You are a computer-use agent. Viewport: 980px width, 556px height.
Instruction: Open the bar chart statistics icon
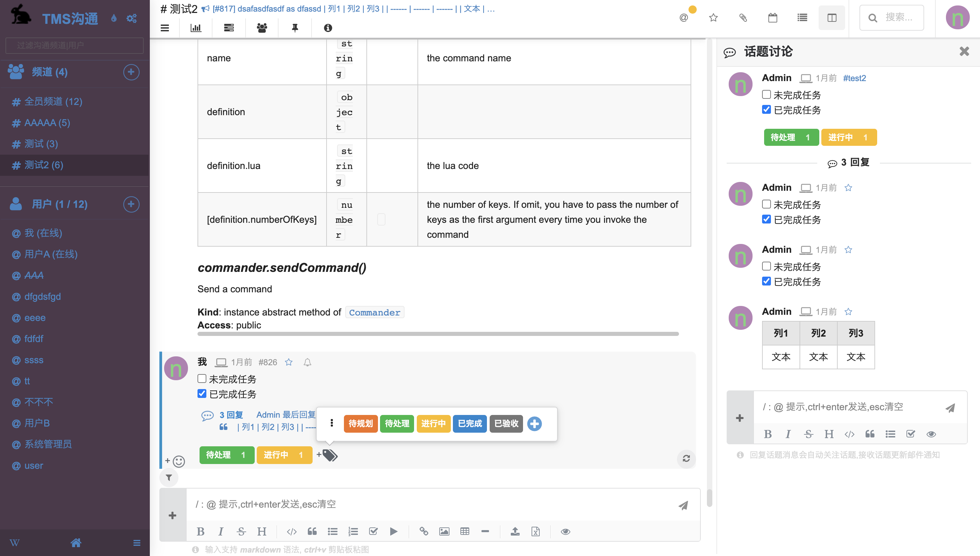[196, 28]
